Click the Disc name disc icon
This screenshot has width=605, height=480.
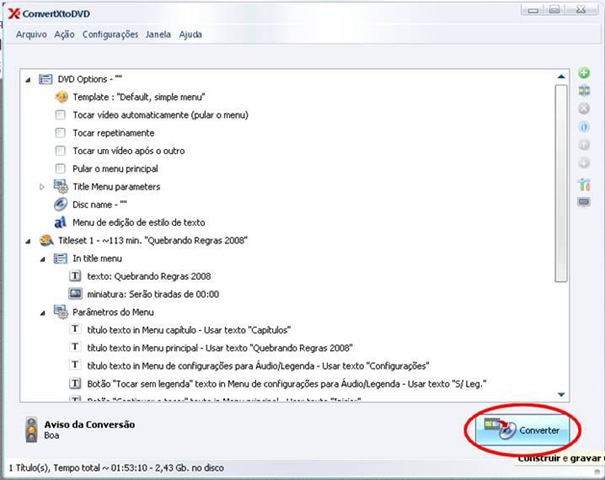[x=61, y=205]
